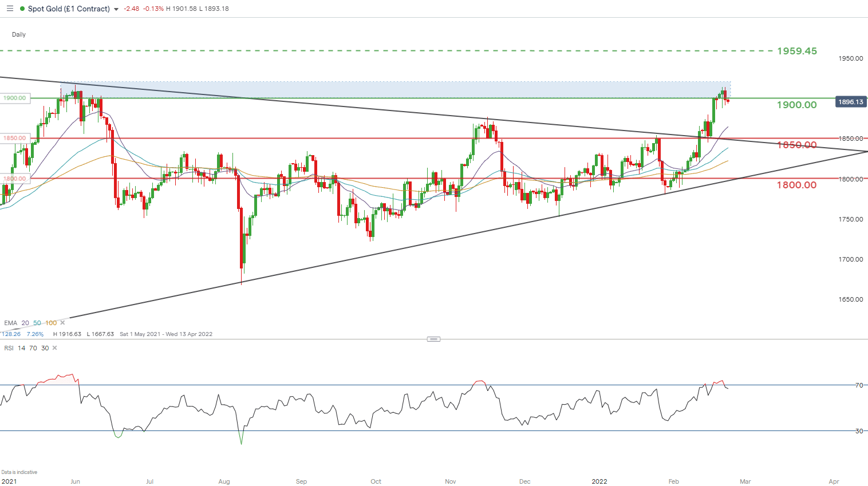This screenshot has height=486, width=868.
Task: Click the Spot Gold (£1 Contract) title
Action: [69, 9]
